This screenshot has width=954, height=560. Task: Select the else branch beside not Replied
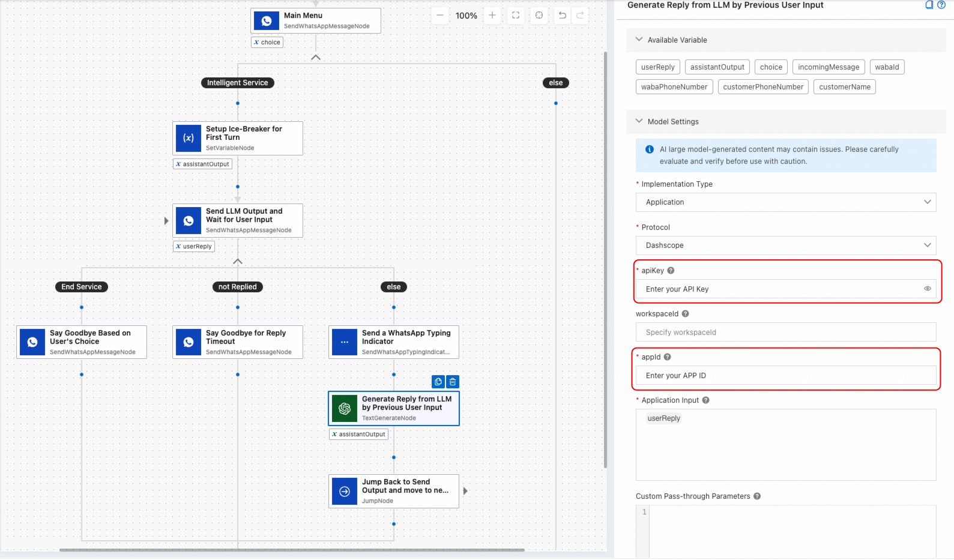tap(394, 287)
